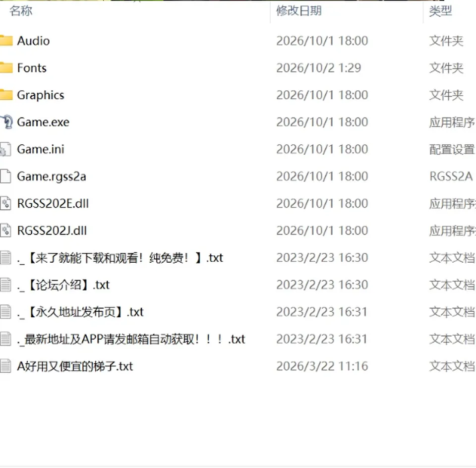Click the 2026/10/2 1:29 date of Fonts
The width and height of the screenshot is (476, 468).
[319, 68]
